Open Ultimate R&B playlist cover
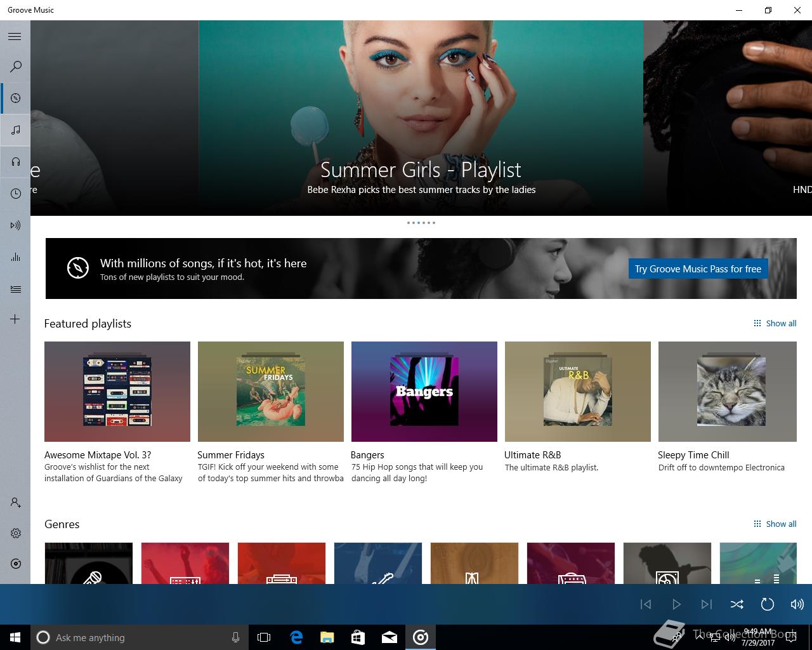The image size is (812, 650). pos(578,392)
